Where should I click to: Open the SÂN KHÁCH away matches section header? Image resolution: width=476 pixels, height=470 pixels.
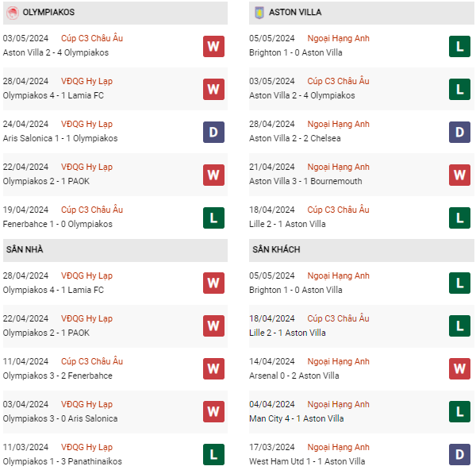276,250
